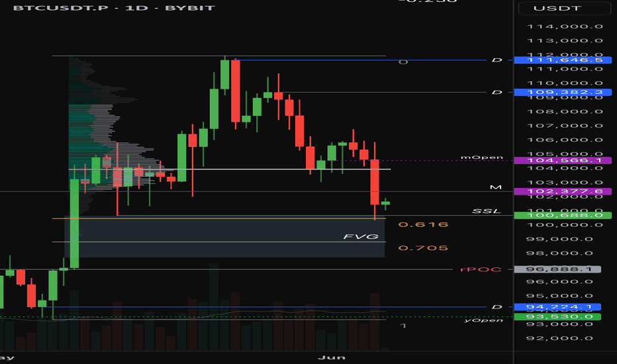Image resolution: width=617 pixels, height=364 pixels.
Task: Click the 100,688.0 green price label
Action: tap(563, 215)
